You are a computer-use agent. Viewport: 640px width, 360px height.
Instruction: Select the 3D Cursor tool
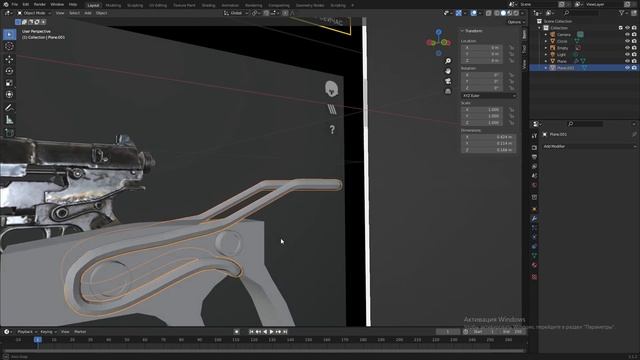tap(9, 46)
